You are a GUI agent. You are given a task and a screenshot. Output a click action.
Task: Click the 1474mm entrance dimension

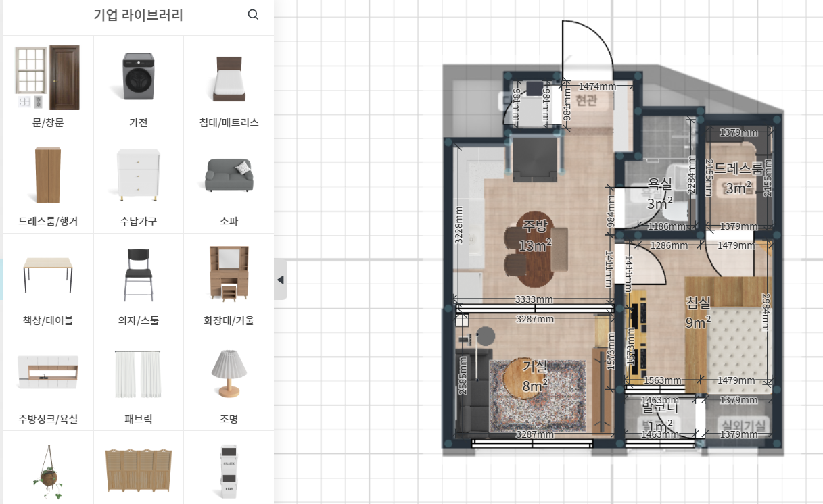tap(598, 86)
